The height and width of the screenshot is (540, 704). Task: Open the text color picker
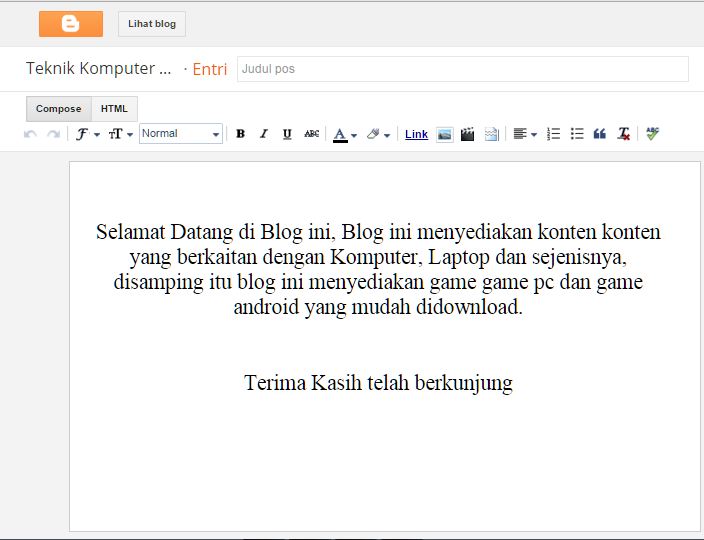344,134
